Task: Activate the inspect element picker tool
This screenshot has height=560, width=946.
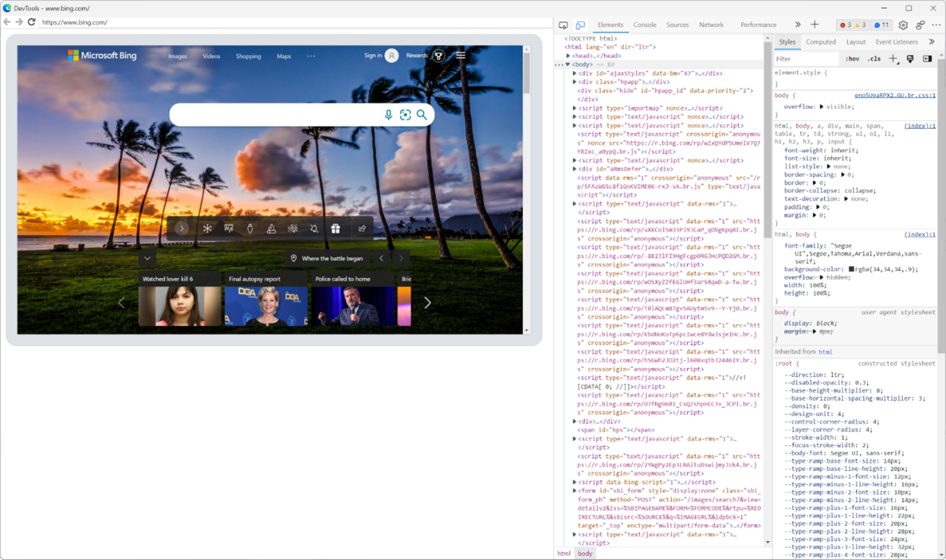Action: 563,24
